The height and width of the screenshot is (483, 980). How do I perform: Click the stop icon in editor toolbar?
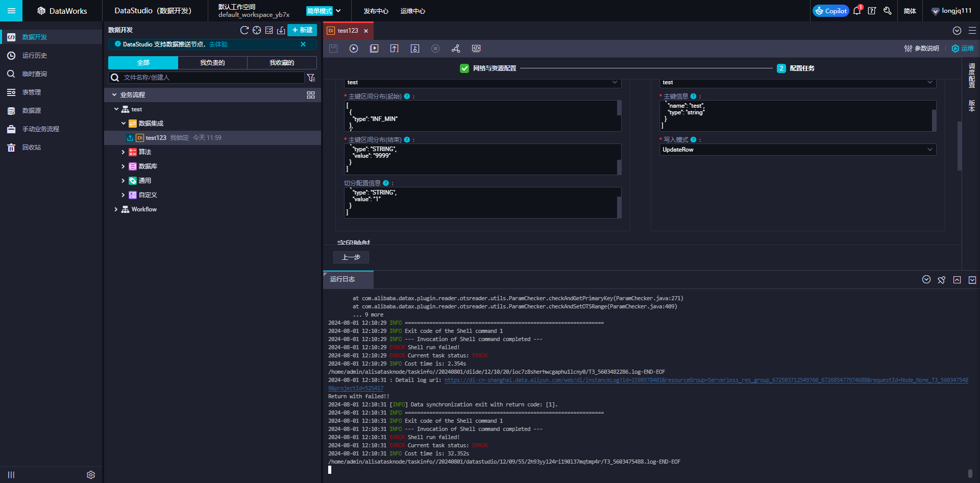coord(435,49)
